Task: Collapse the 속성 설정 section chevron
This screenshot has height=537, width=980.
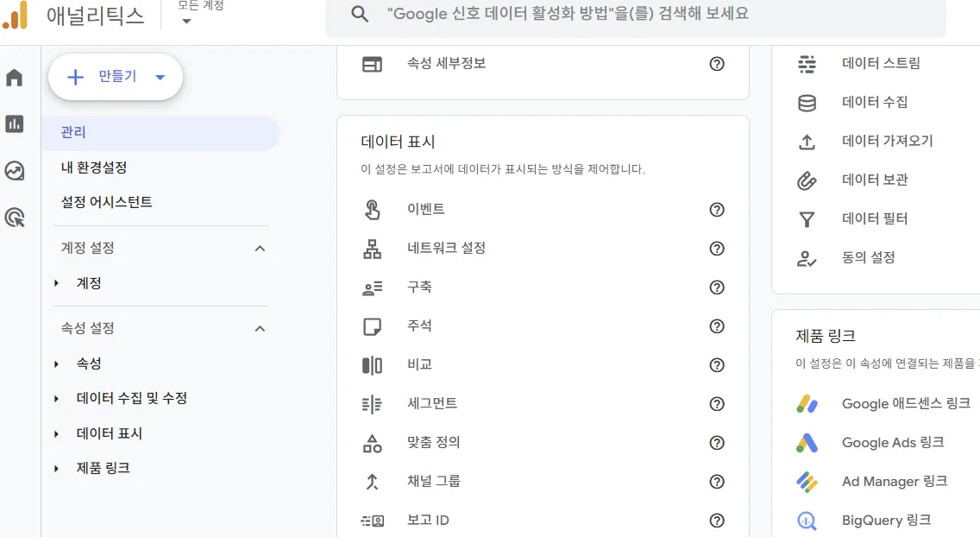Action: [260, 329]
